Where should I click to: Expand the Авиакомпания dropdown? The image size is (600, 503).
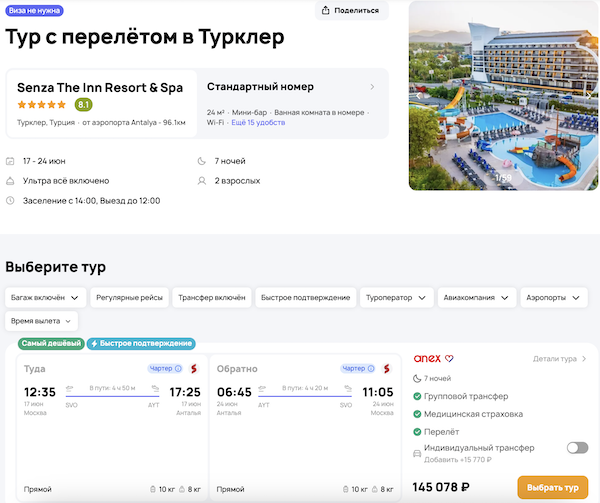click(478, 297)
